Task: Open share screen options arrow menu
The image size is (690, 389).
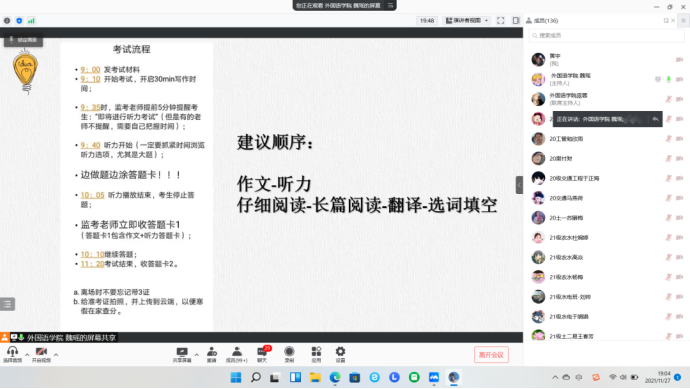Action: pos(197,354)
